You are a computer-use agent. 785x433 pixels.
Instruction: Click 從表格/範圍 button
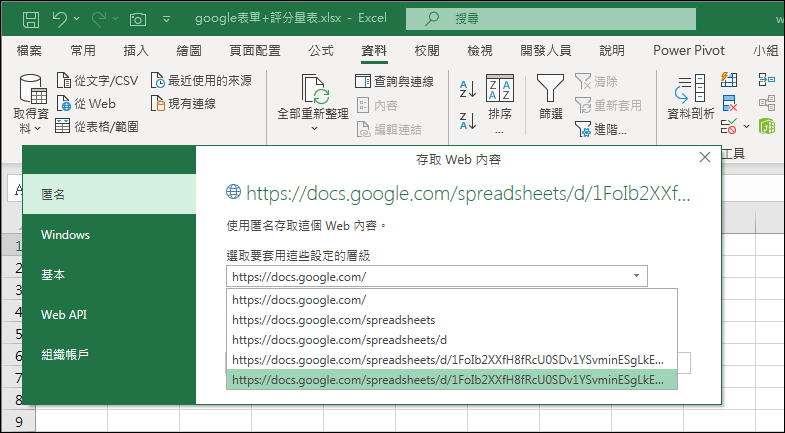pos(97,126)
